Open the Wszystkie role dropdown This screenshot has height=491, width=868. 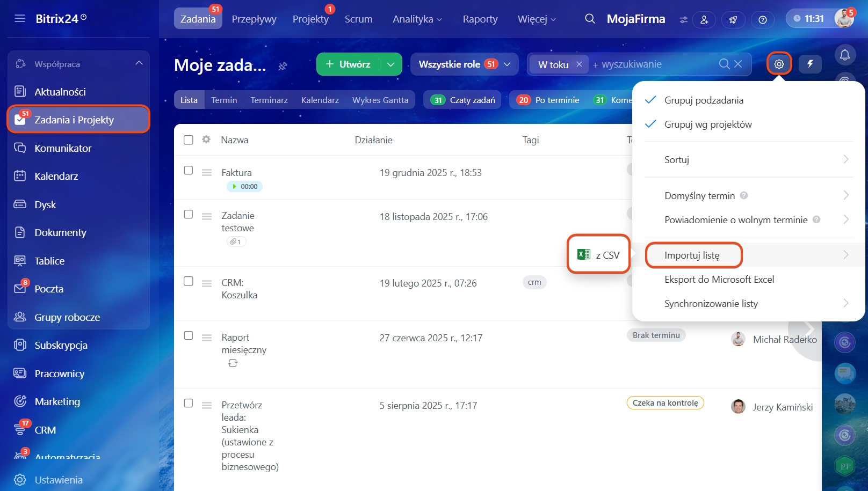point(464,64)
